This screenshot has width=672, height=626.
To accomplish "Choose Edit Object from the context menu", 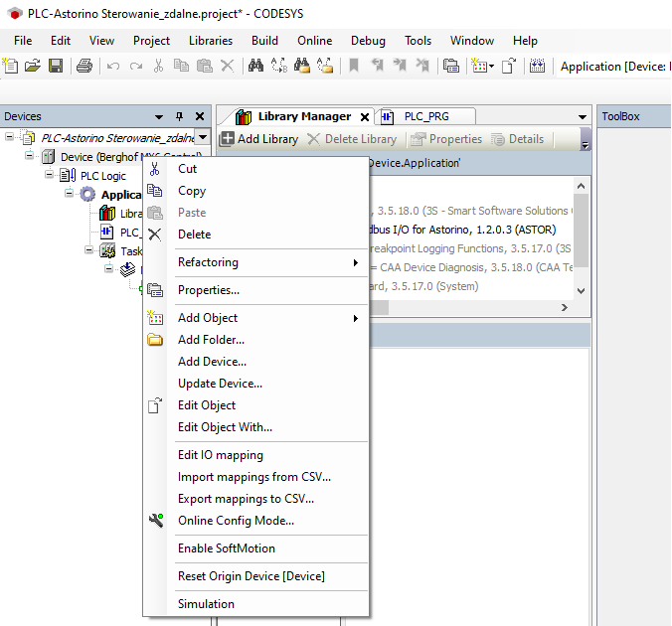I will (256, 405).
